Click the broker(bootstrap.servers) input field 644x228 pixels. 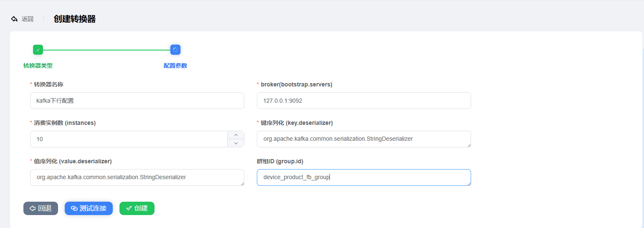pos(364,101)
